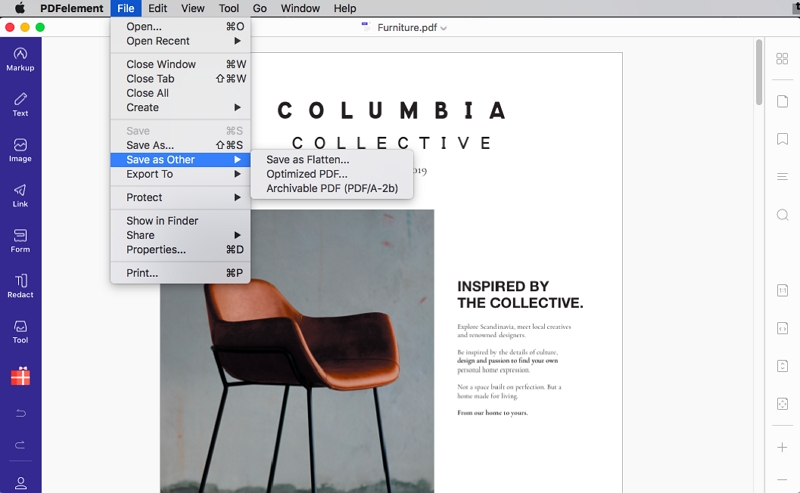Open the search magnifier icon
This screenshot has width=800, height=493.
782,215
